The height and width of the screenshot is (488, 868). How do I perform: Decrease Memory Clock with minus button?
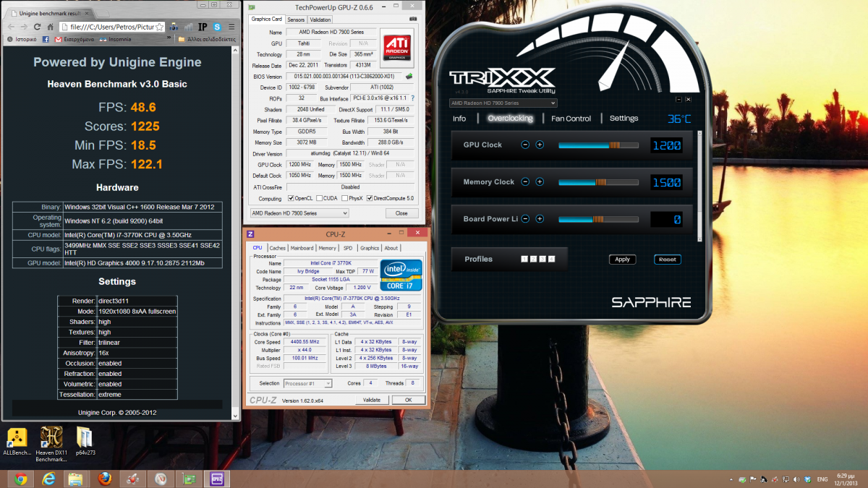point(525,181)
